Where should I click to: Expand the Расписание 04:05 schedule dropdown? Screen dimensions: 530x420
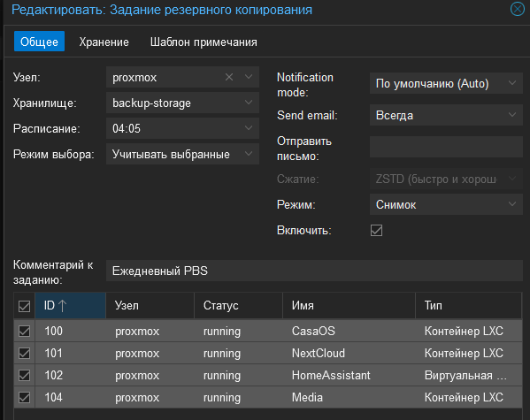pyautogui.click(x=249, y=128)
